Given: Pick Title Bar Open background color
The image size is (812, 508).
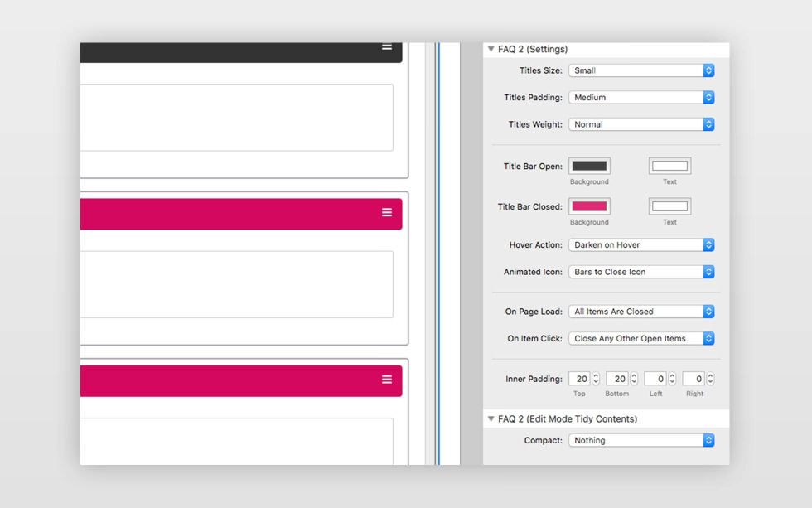Looking at the screenshot, I should tap(589, 167).
